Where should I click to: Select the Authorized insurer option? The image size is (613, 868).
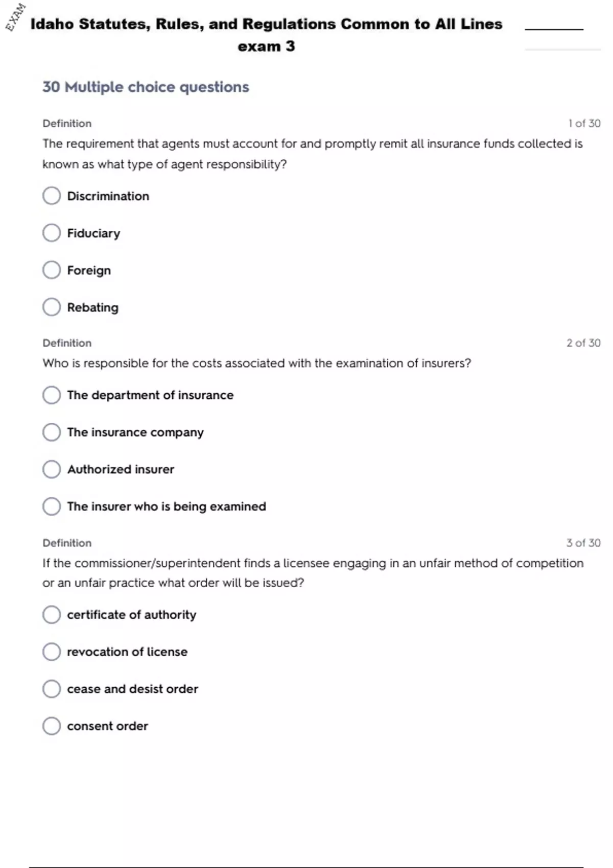pyautogui.click(x=52, y=469)
